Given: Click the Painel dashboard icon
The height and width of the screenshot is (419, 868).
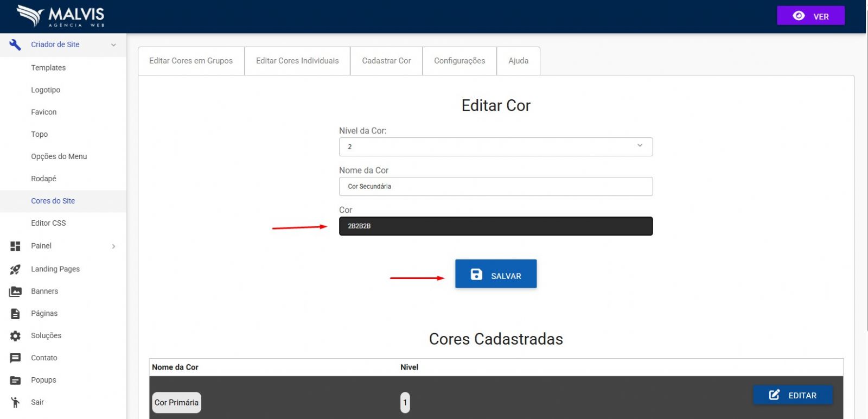Looking at the screenshot, I should 15,246.
